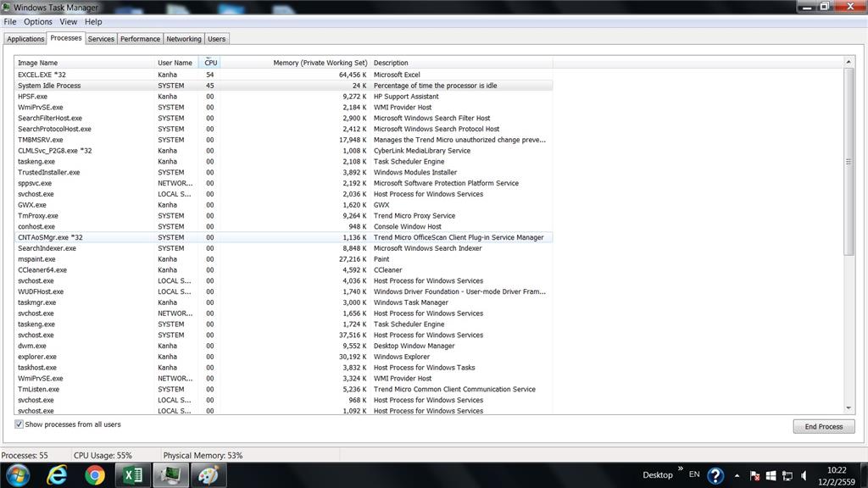Select TMBMSRV.exe process
Viewport: 868px width, 488px height.
point(283,140)
